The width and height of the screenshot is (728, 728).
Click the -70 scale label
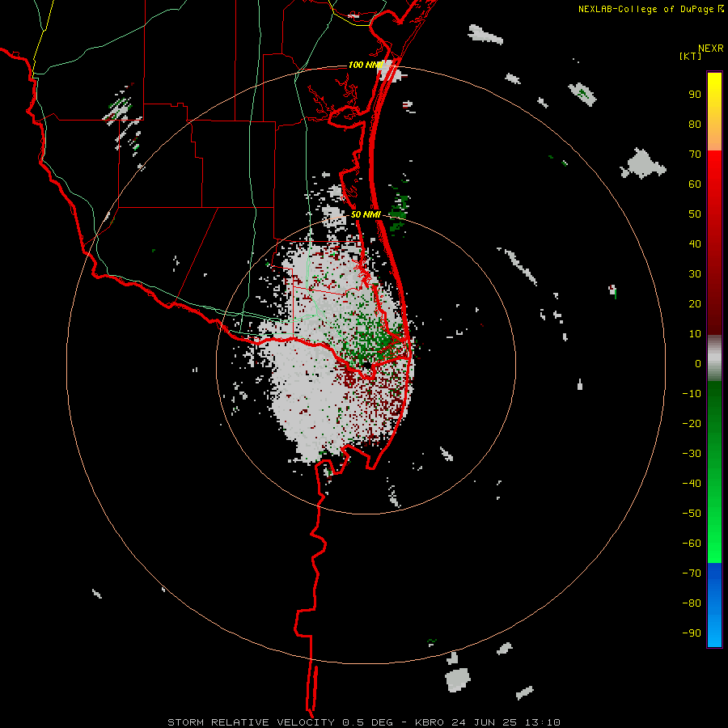(x=692, y=574)
